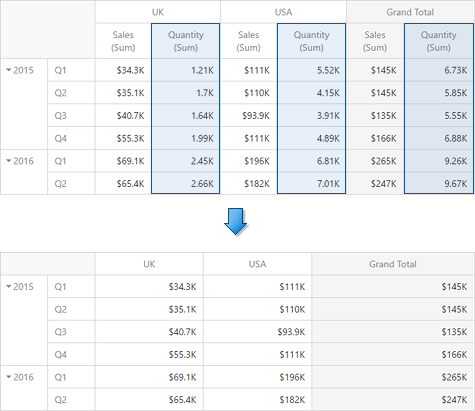Pick the 3.91K quantity cell
Screen dimensions: 475x411
(311, 115)
